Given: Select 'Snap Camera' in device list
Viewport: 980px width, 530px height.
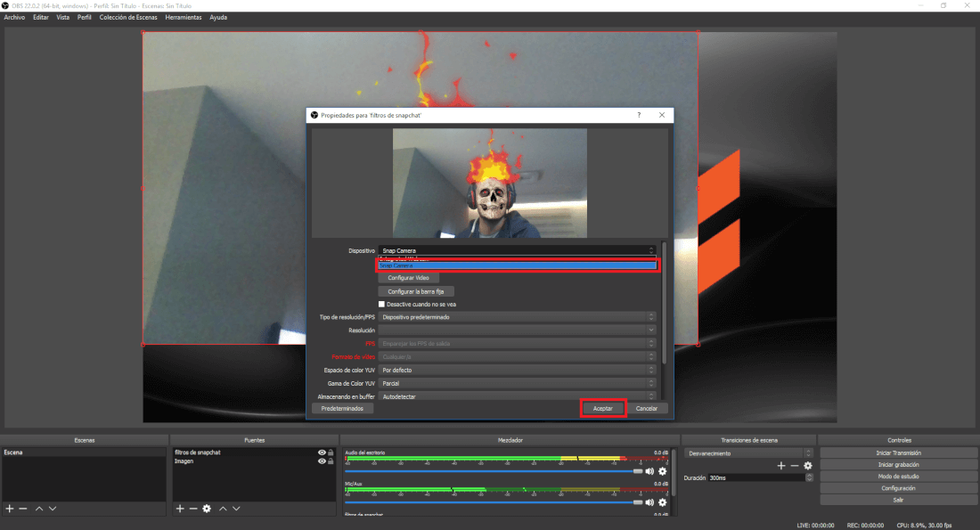Looking at the screenshot, I should tap(518, 265).
